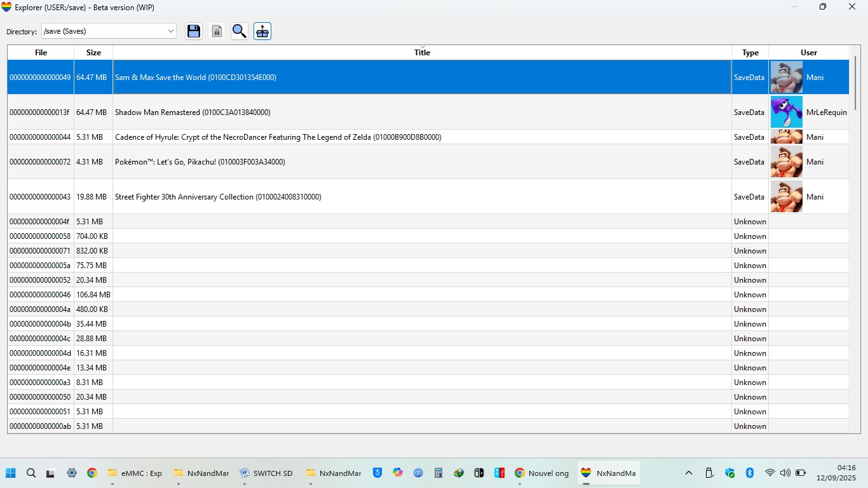Sort by the Type column header
The image size is (868, 488).
750,53
